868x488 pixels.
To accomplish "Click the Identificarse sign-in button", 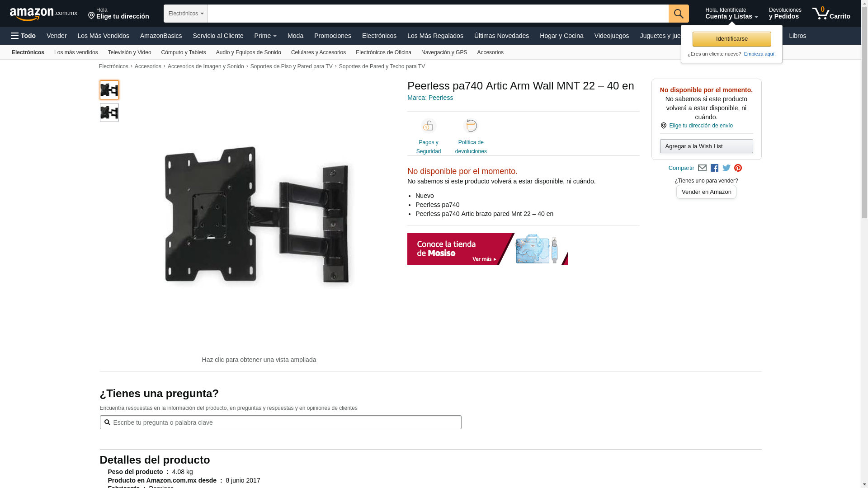I will click(x=732, y=39).
